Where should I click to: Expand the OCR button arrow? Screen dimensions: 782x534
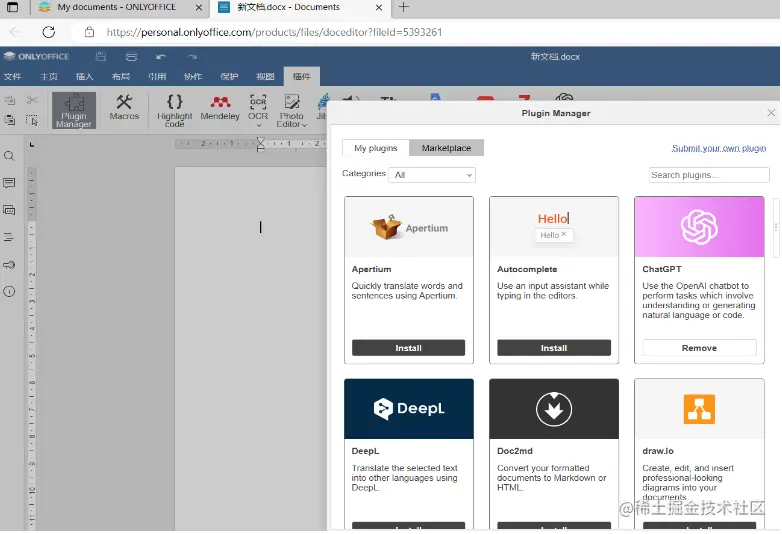258,125
